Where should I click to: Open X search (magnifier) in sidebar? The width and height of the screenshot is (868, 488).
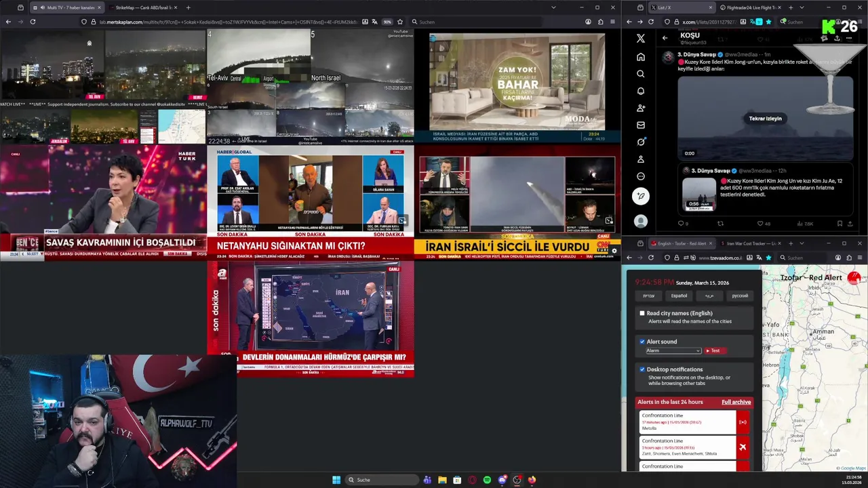640,74
